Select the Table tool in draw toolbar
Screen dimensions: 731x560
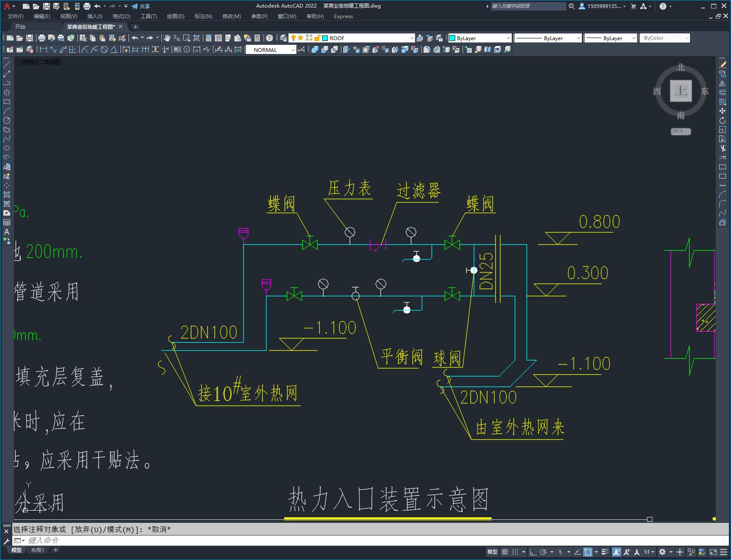tap(7, 222)
